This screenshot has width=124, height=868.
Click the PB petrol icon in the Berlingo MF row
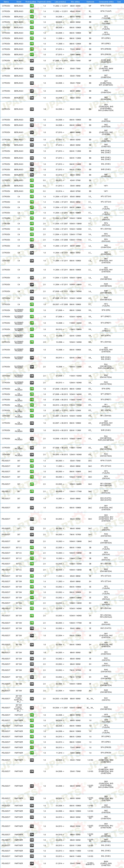pos(32,6)
